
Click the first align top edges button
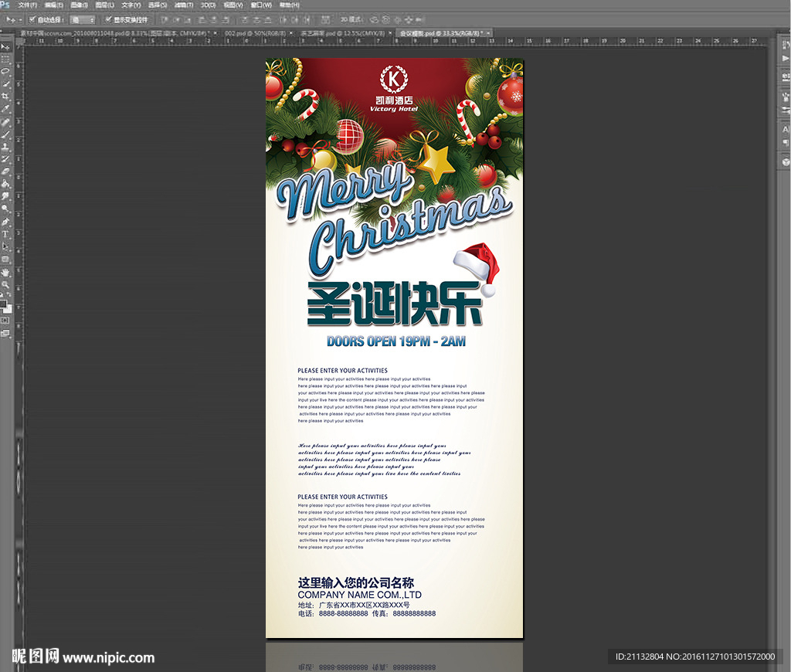(x=164, y=19)
